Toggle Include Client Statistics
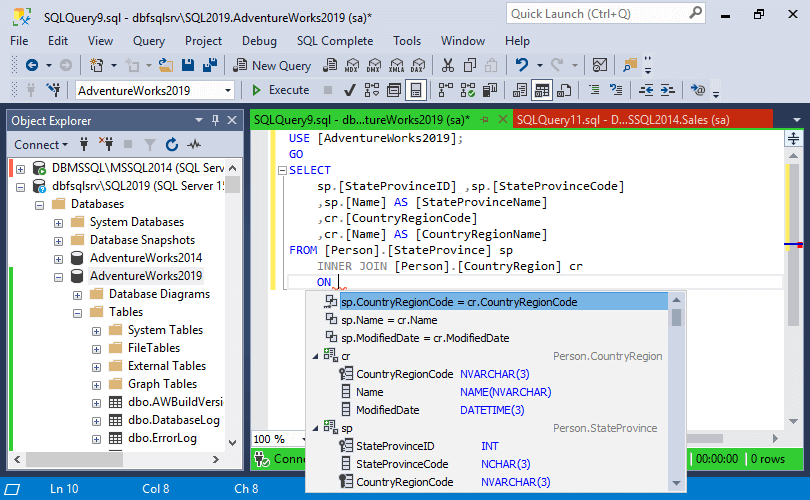Screen dimensions: 810x500 tap(490, 90)
